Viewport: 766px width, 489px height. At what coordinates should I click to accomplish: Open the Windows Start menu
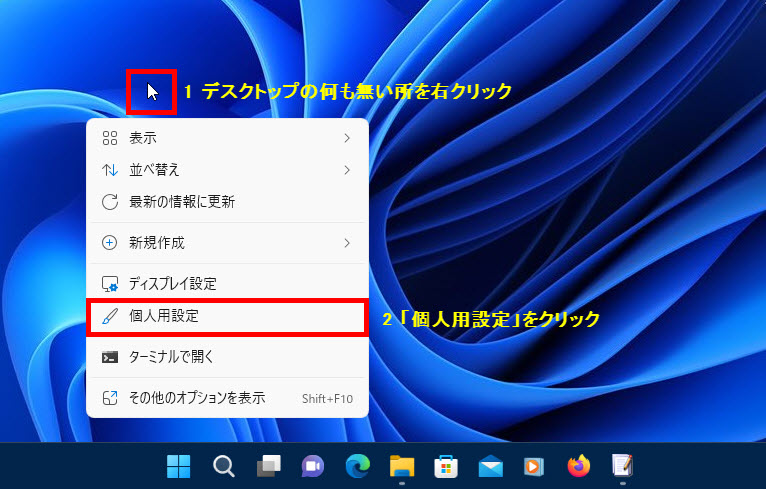click(x=179, y=466)
